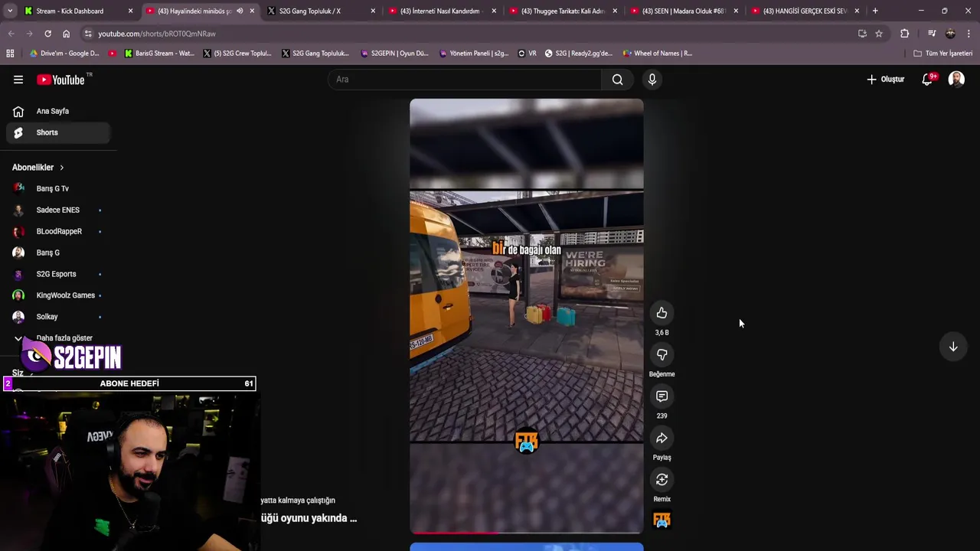Image resolution: width=980 pixels, height=551 pixels.
Task: Open Sadece ENES subscription
Action: (58, 210)
